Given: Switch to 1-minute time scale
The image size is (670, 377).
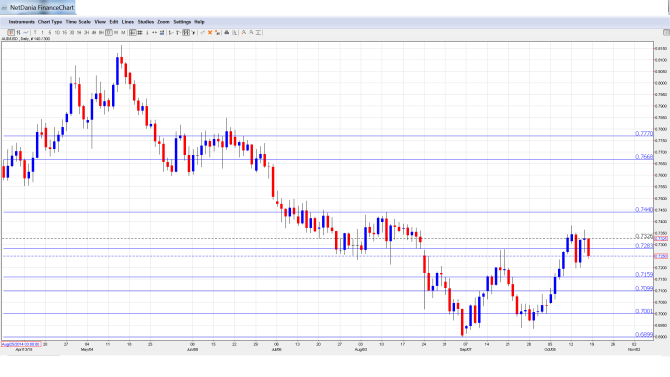Looking at the screenshot, I should 42,32.
